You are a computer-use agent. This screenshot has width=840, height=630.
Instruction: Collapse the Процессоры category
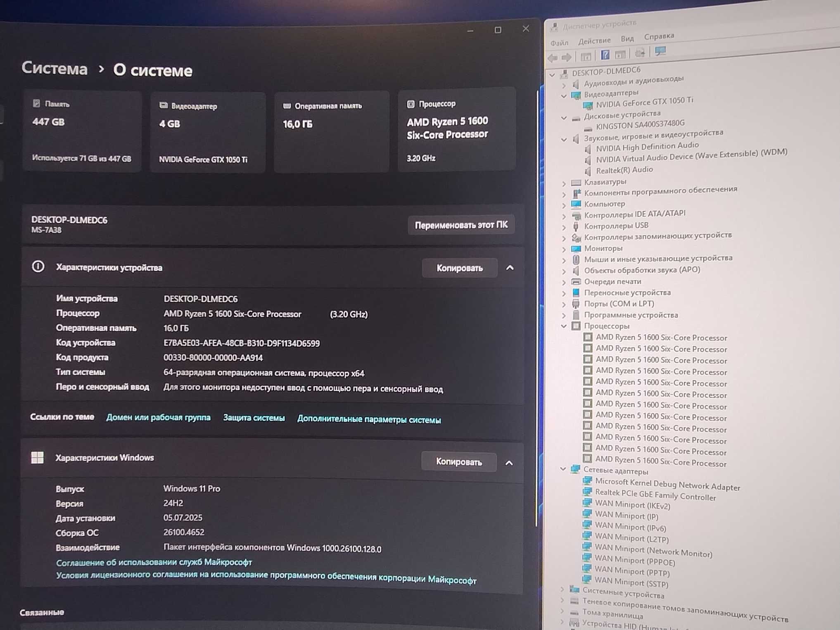pos(564,326)
